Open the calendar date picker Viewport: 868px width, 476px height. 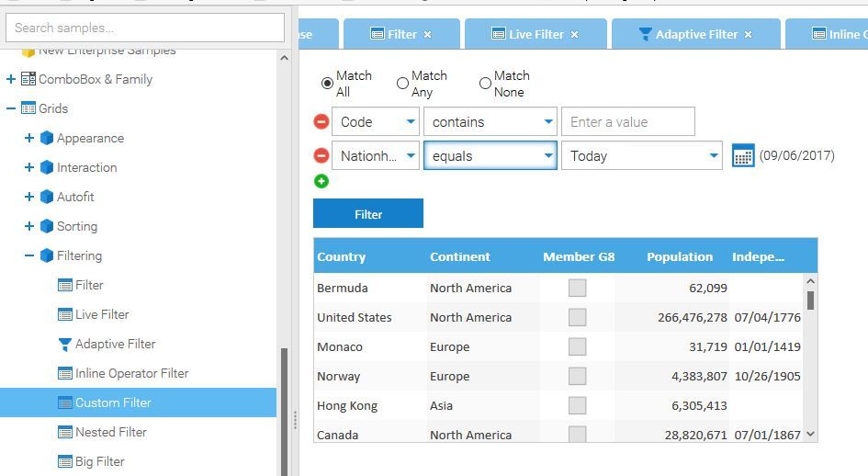(743, 156)
